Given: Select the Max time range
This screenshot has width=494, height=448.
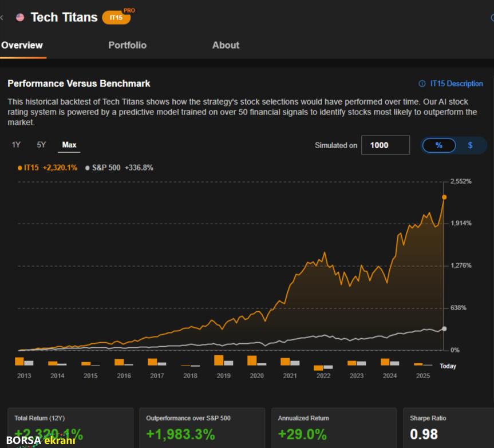Looking at the screenshot, I should coord(69,145).
